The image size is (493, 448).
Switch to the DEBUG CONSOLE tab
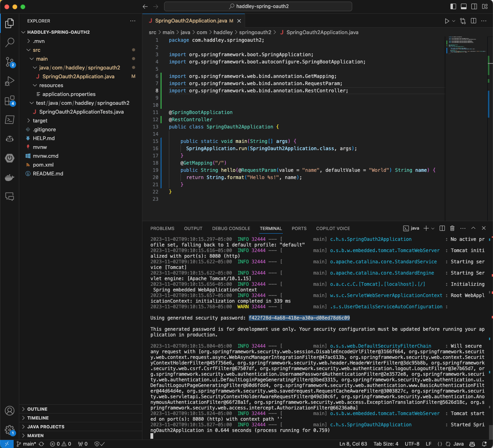[231, 228]
